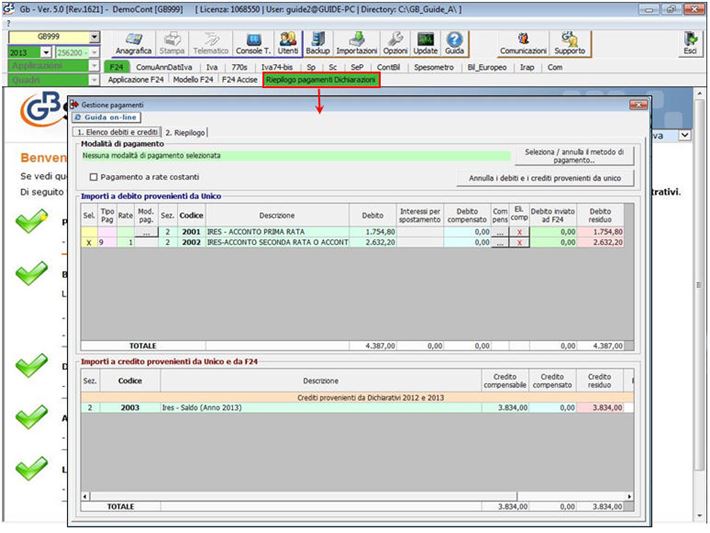Open the Irap tab

pyautogui.click(x=527, y=67)
